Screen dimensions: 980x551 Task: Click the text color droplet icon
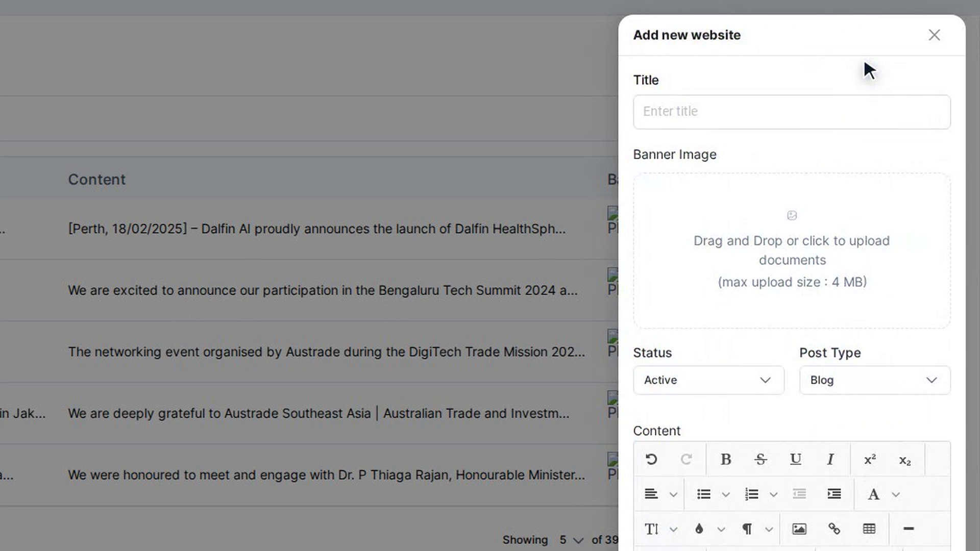[699, 529]
